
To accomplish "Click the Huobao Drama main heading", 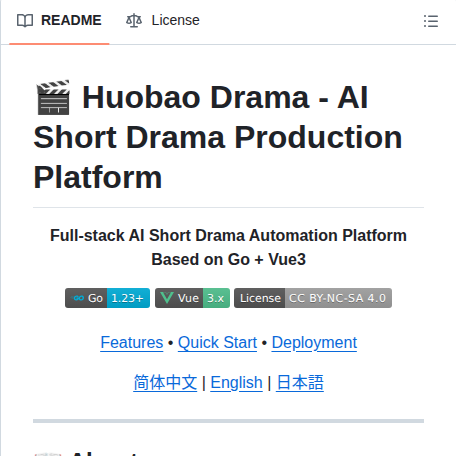I will (218, 137).
